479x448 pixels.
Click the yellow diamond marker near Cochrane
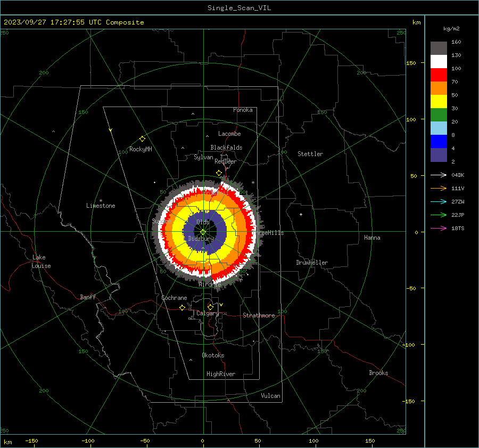[183, 307]
